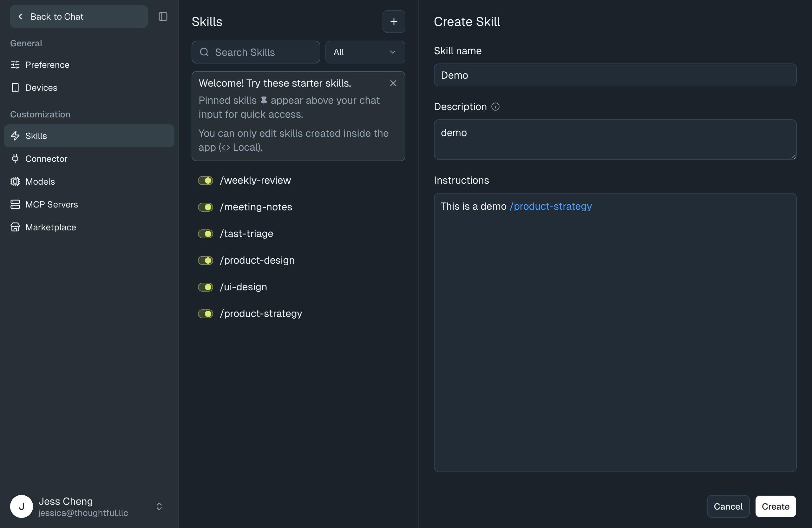This screenshot has height=528, width=812.
Task: Turn off the /ui-design skill
Action: (206, 287)
